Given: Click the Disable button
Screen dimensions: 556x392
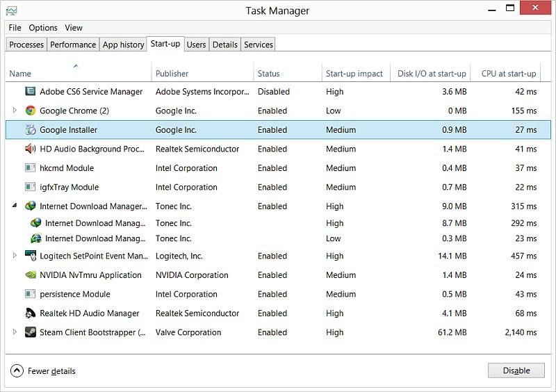Looking at the screenshot, I should point(516,370).
